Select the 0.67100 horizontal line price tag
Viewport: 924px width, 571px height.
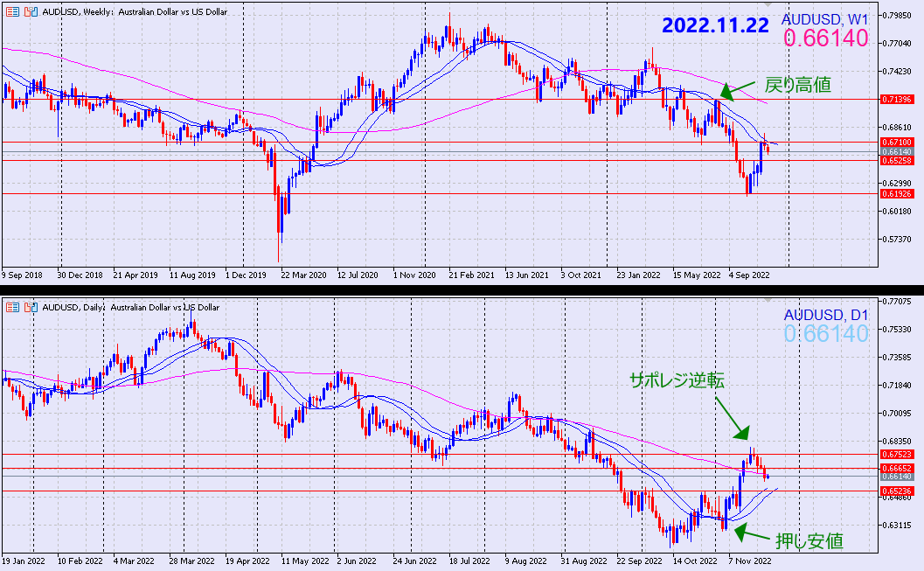pos(896,142)
